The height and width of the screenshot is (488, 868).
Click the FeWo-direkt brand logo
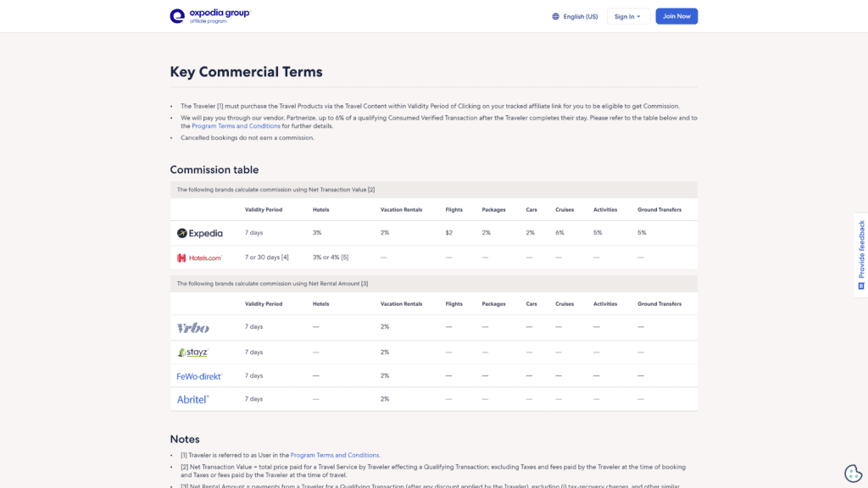coord(199,376)
